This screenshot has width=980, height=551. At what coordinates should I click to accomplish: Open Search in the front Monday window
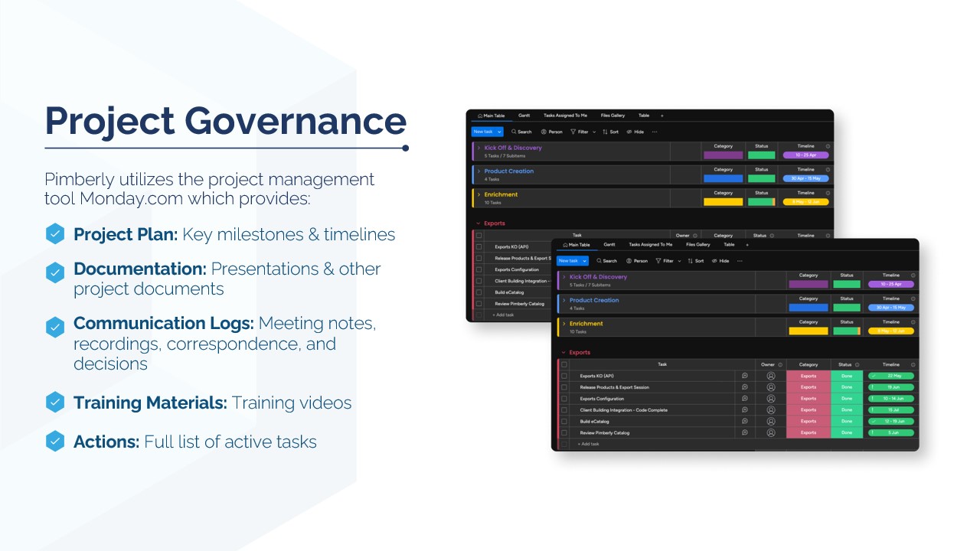coord(606,261)
